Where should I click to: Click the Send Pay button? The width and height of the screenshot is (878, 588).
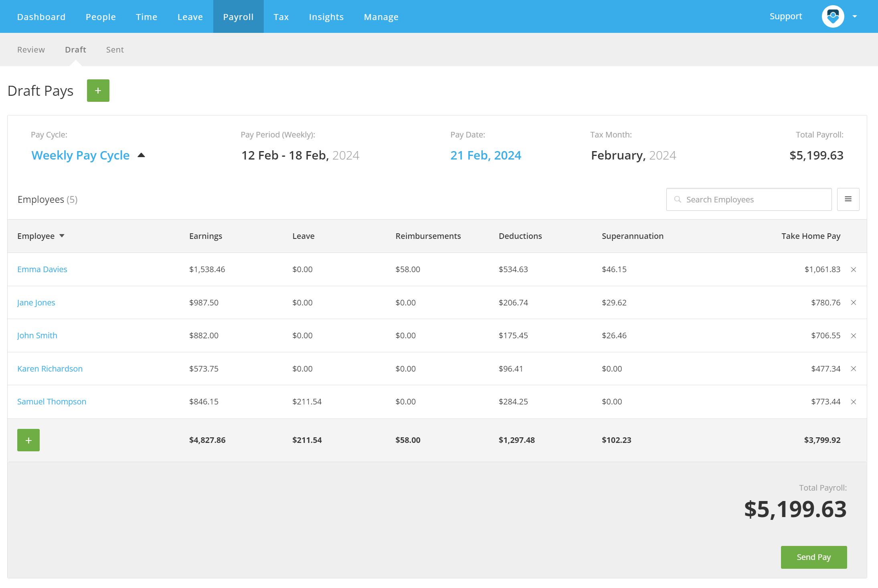click(813, 557)
